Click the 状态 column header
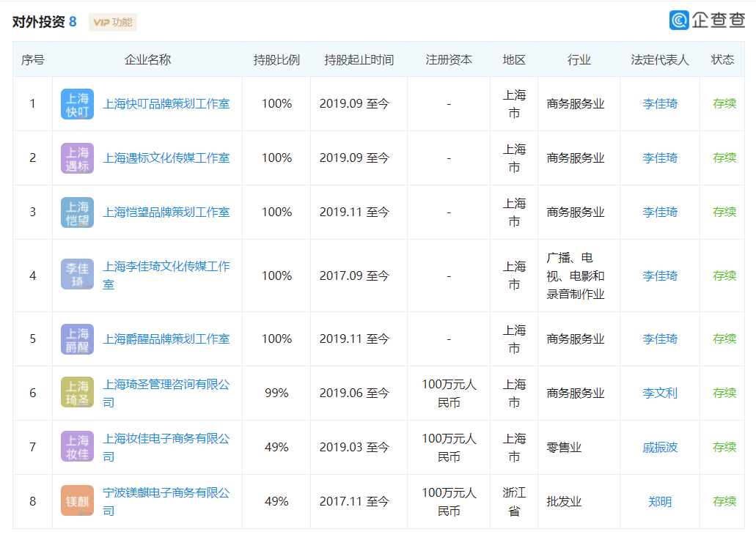 point(722,60)
